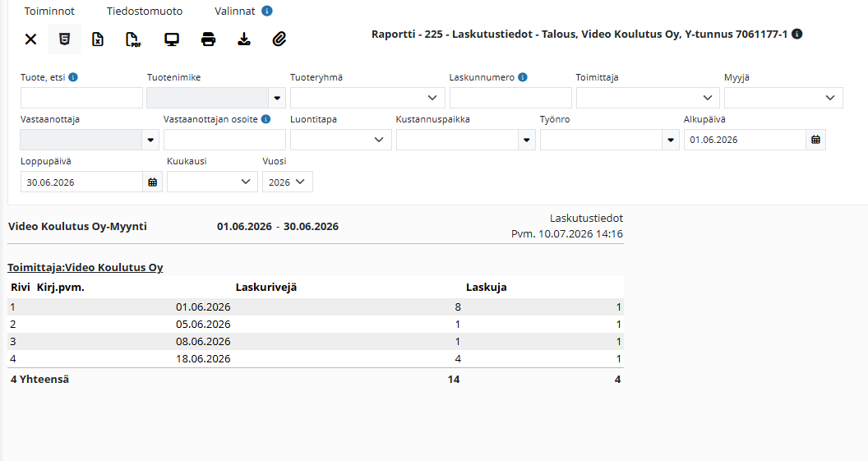Open the Valinnat menu
Screen dimensions: 868x461
(235, 11)
